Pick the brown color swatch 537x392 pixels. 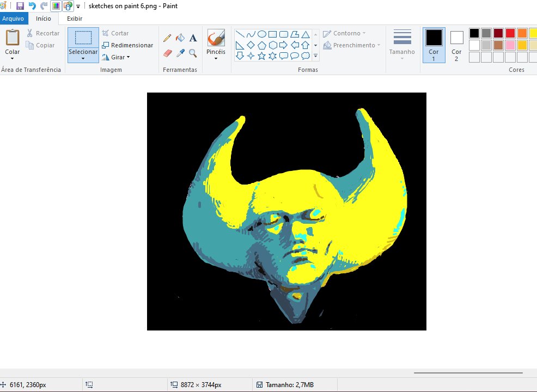[498, 45]
